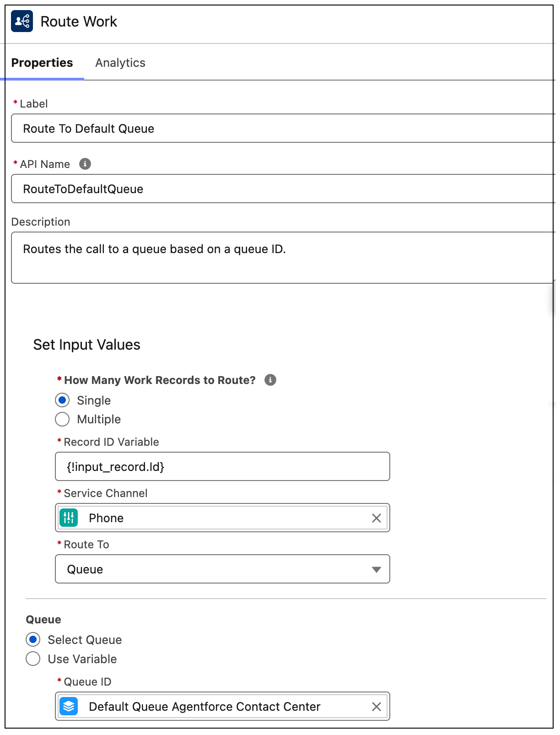Select the Select Queue radio option
560x735 pixels.
point(33,639)
